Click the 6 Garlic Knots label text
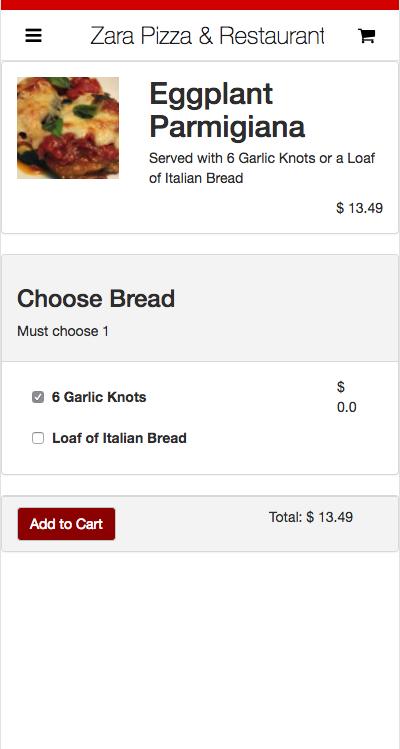Viewport: 400px width, 749px height. (99, 397)
